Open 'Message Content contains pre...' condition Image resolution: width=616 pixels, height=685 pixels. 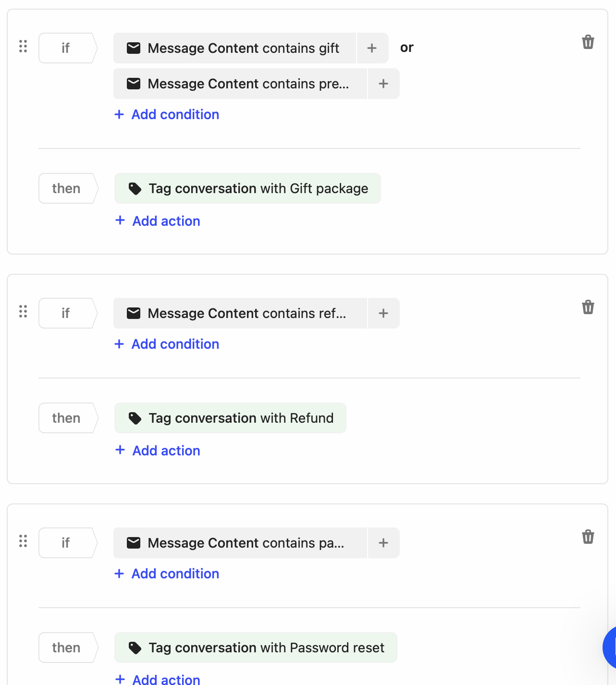240,84
